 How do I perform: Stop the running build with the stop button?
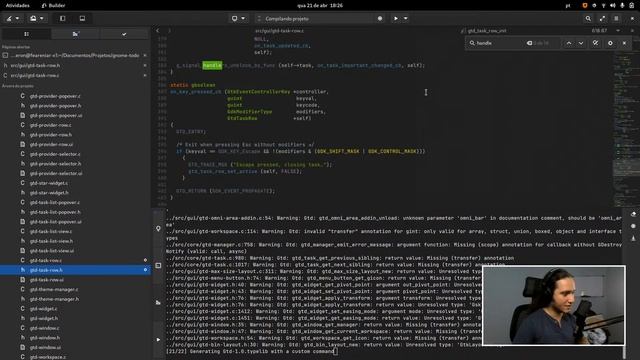click(380, 18)
